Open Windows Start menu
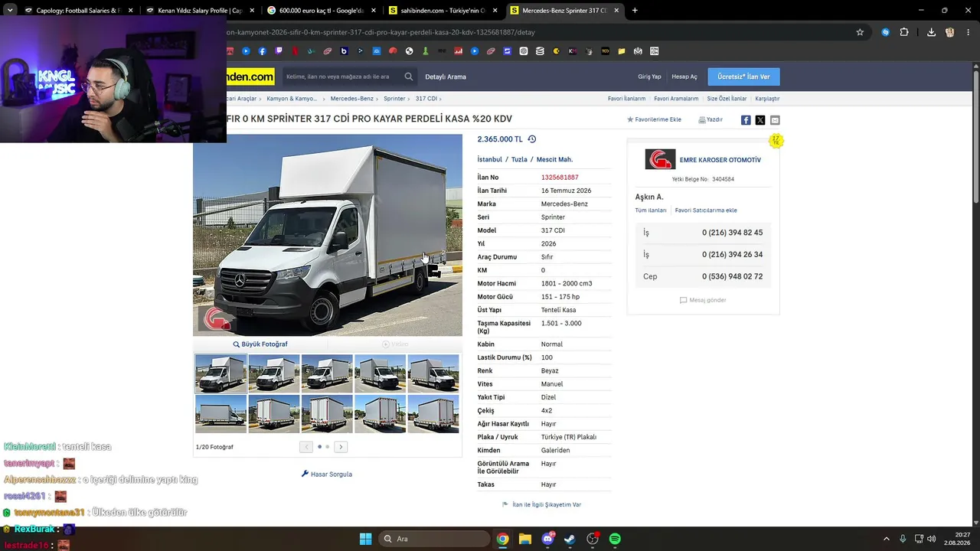 (x=365, y=539)
